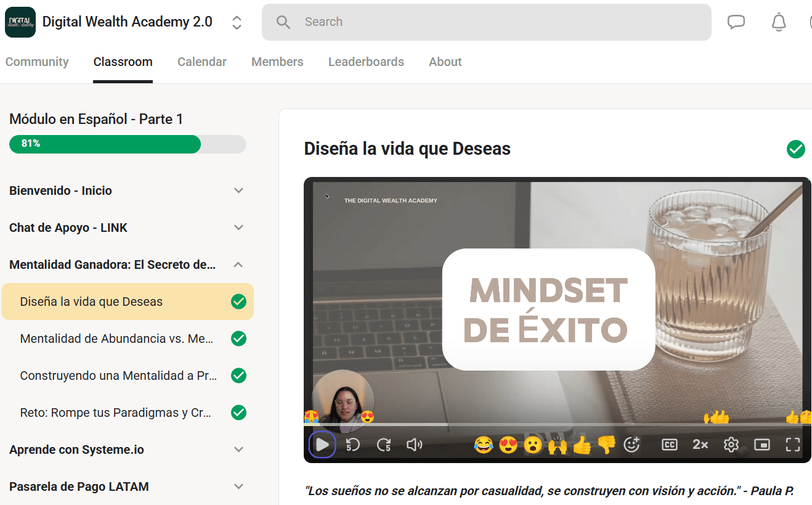React with the thumbs up emoji
The height and width of the screenshot is (505, 812).
[582, 445]
